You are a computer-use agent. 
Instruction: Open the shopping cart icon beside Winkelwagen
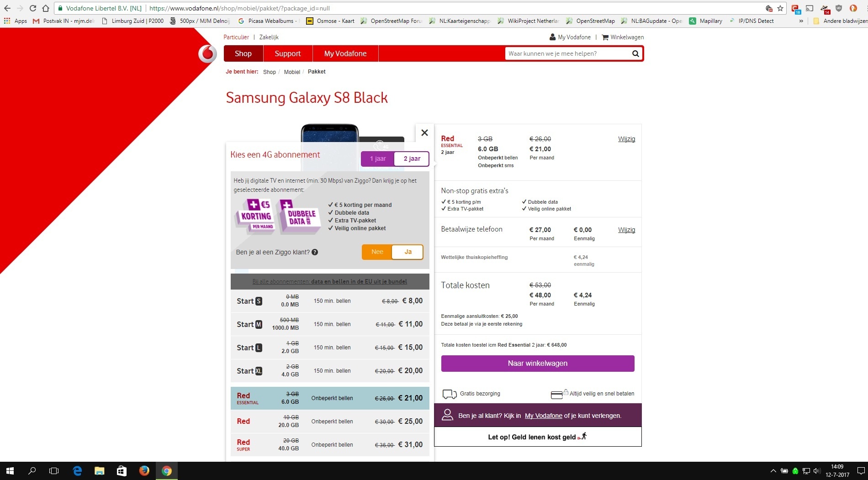click(605, 37)
